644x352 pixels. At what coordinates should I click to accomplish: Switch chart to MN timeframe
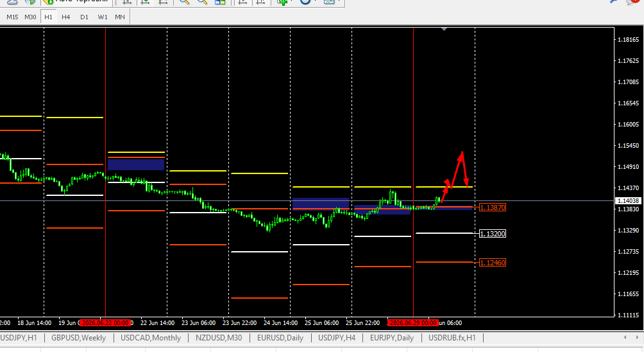click(x=120, y=17)
